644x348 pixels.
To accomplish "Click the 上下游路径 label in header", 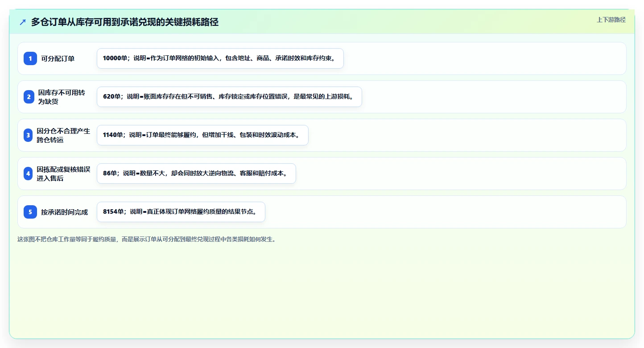I will (x=611, y=20).
